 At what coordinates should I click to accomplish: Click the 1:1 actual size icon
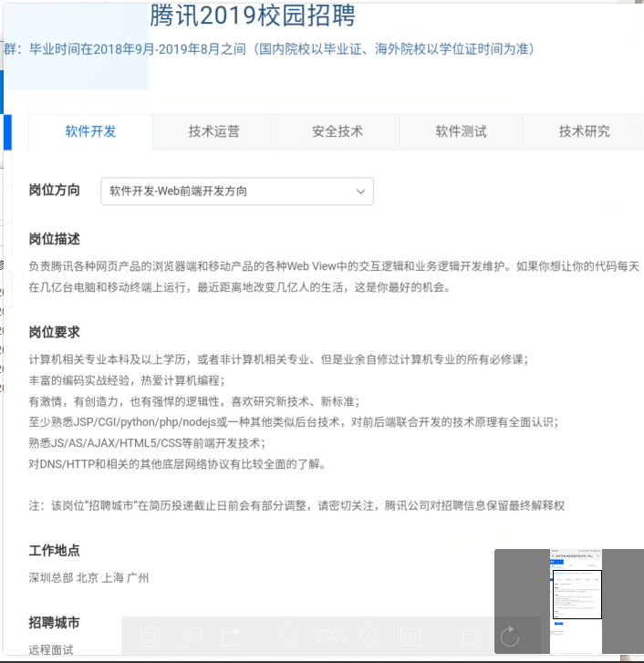(x=410, y=637)
